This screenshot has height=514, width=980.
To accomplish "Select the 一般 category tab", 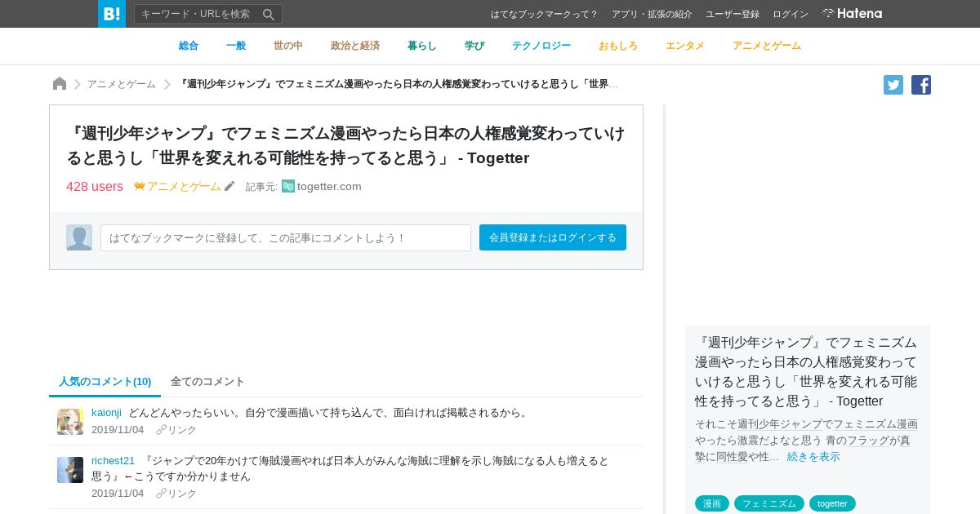I will click(x=236, y=46).
